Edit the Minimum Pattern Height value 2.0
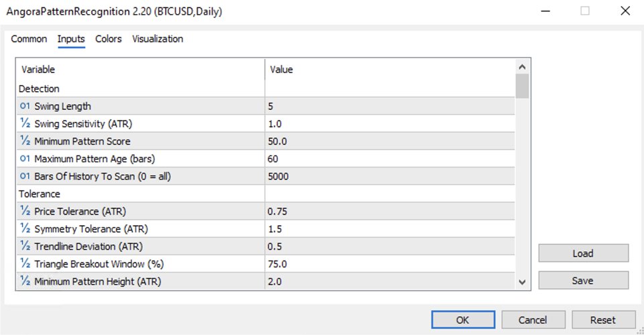644x335 pixels. [x=389, y=281]
